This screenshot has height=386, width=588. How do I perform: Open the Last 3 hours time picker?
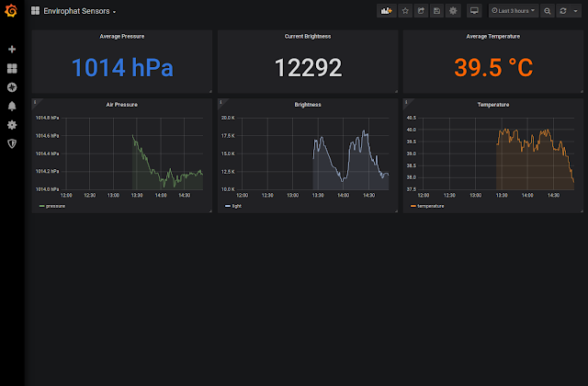click(x=514, y=11)
